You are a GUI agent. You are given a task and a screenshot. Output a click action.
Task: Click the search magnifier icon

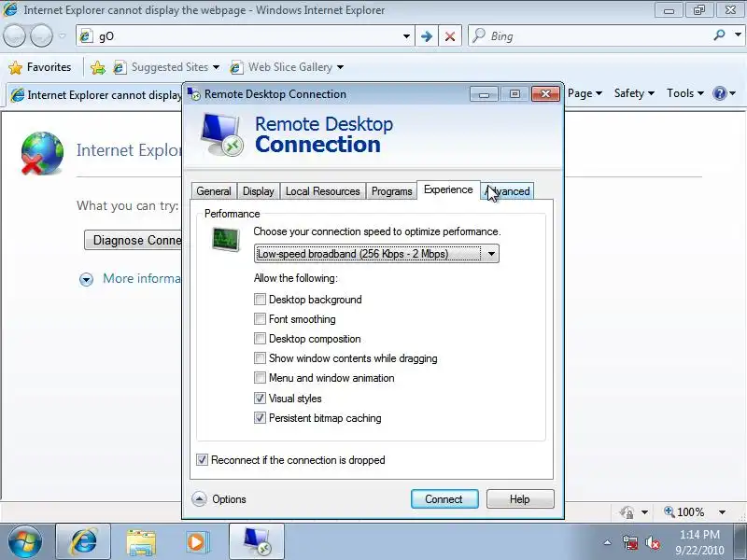(x=719, y=35)
